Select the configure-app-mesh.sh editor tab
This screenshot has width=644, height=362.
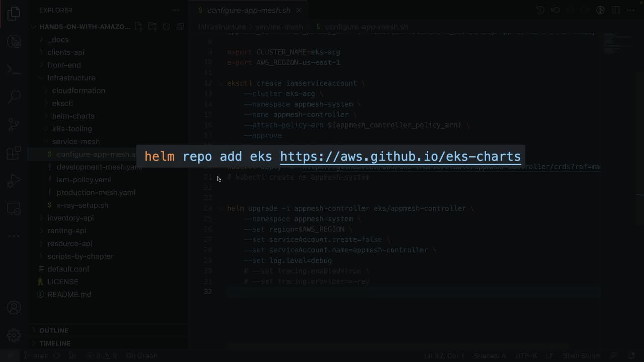coord(249,10)
